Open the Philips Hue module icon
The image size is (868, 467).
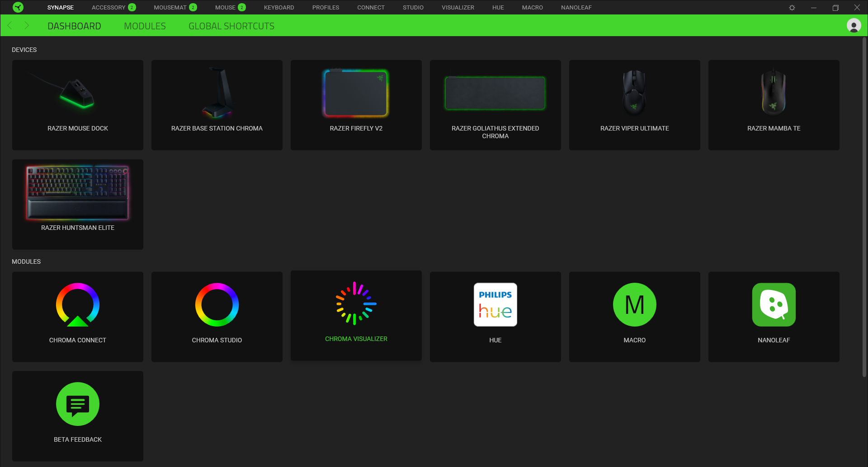point(495,305)
